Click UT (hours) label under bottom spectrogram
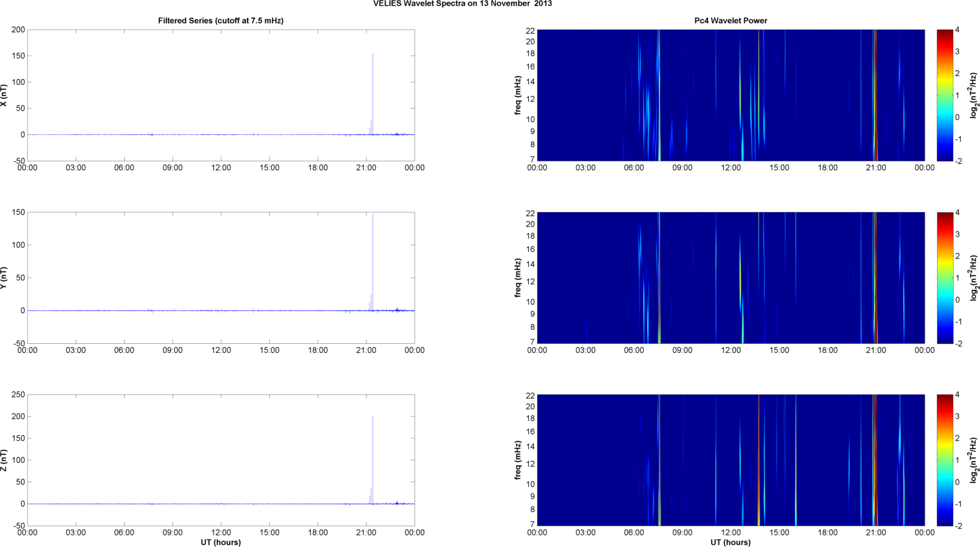Viewport: 980px width, 547px height. pyautogui.click(x=731, y=543)
